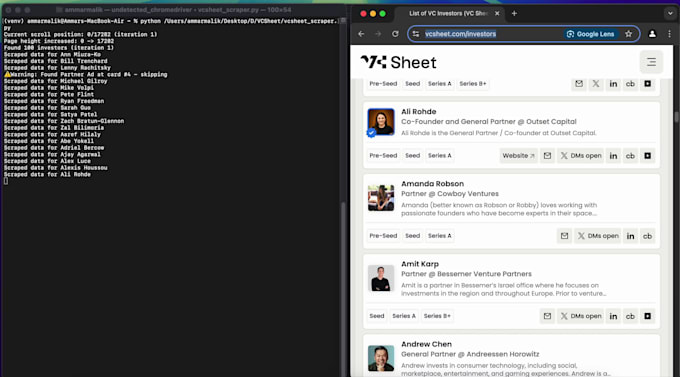Image resolution: width=680 pixels, height=377 pixels.
Task: Open site information control in address bar
Action: (416, 34)
